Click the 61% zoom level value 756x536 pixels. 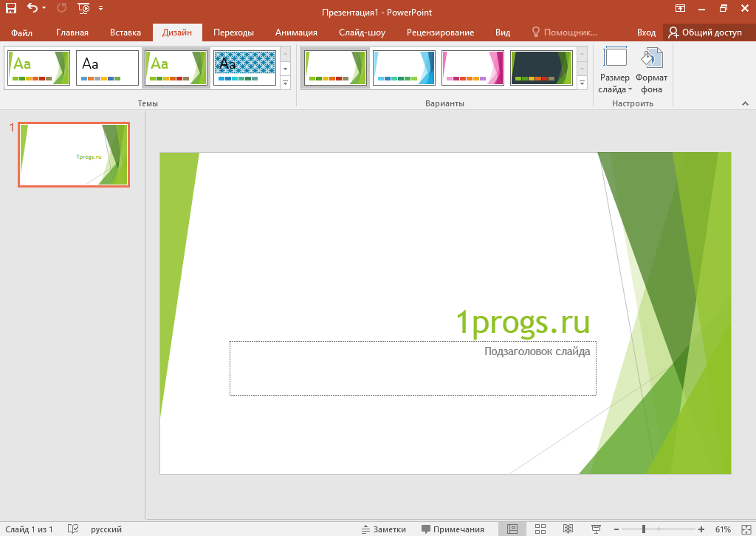[723, 529]
